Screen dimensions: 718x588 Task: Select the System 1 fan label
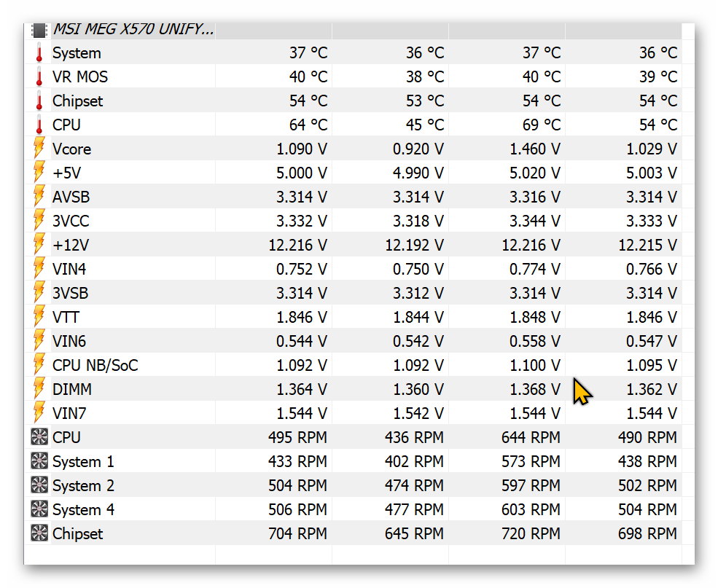(83, 461)
